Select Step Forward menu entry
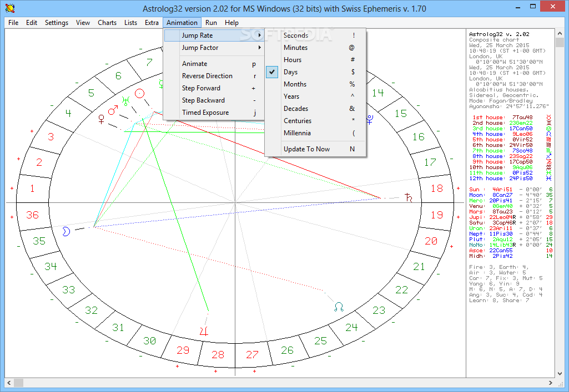 (x=214, y=88)
